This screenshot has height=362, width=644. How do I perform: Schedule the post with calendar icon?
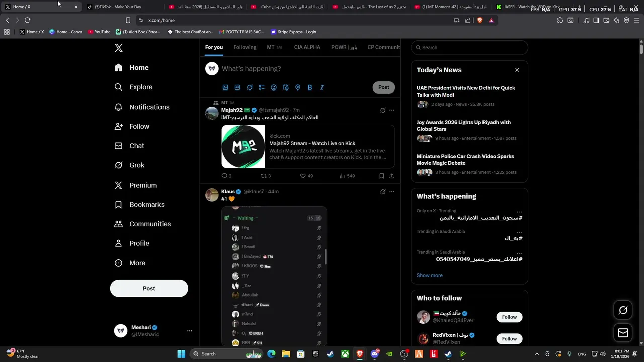286,87
